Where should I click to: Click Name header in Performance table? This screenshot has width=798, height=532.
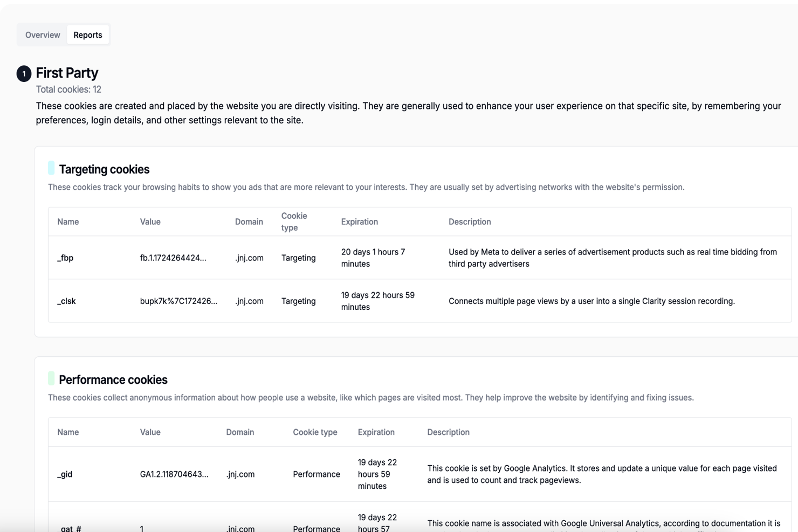click(x=68, y=432)
